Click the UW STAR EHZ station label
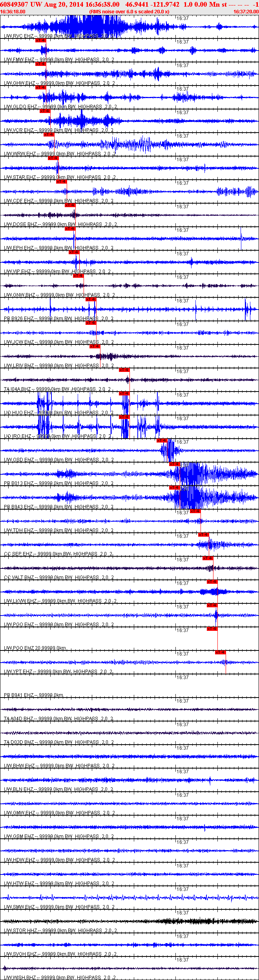Screen dimensions: 259x980 (x=60, y=177)
